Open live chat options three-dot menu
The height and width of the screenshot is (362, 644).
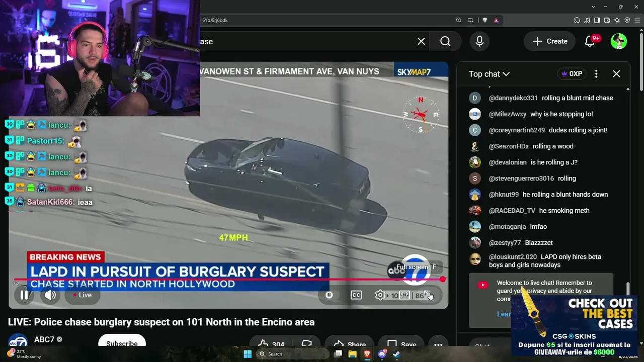(x=596, y=74)
